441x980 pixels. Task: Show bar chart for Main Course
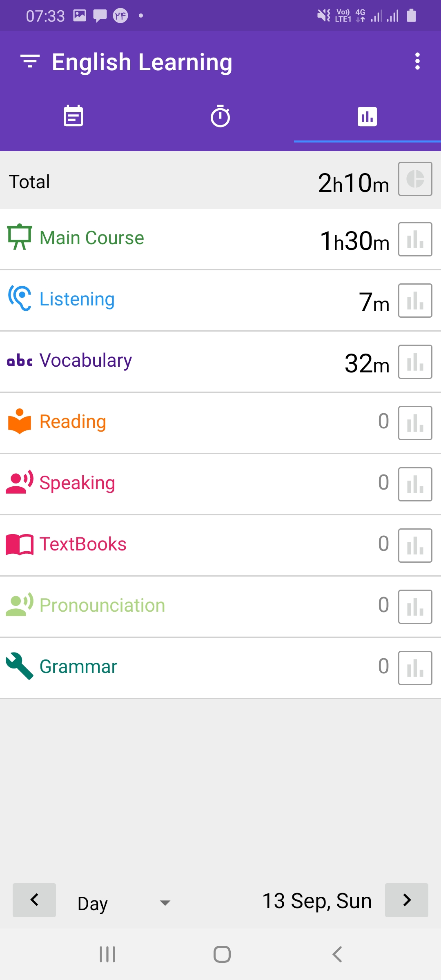(x=415, y=239)
